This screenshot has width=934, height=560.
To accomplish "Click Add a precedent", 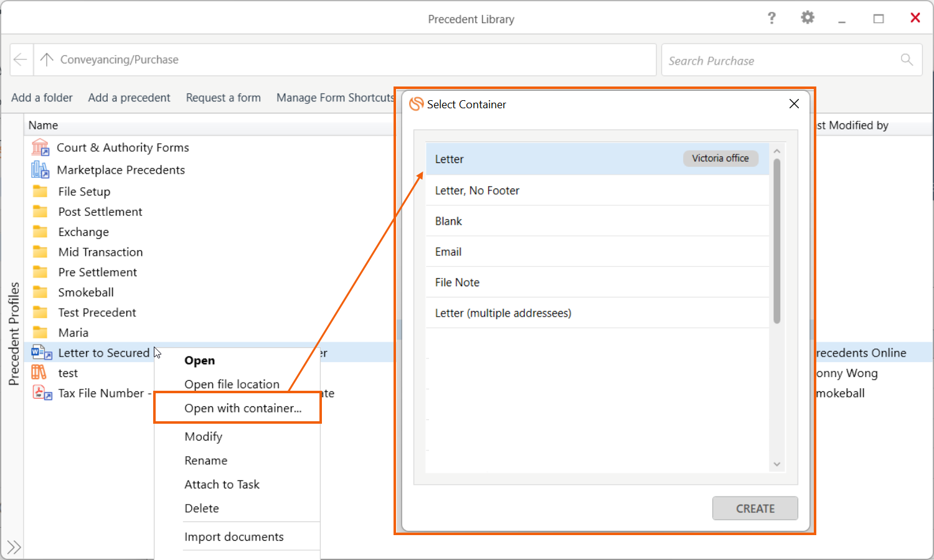I will 129,98.
